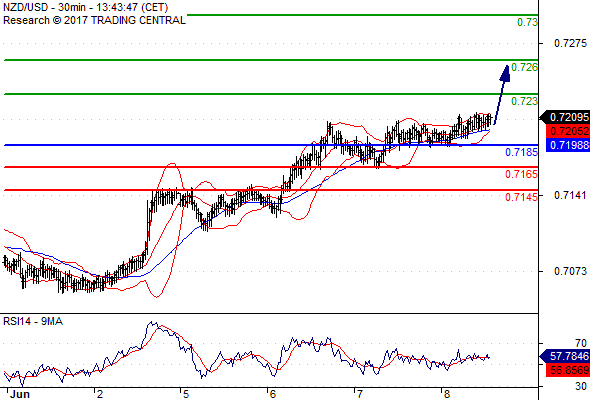Click the date marker 7 on time axis
The width and height of the screenshot is (590, 400).
click(360, 394)
